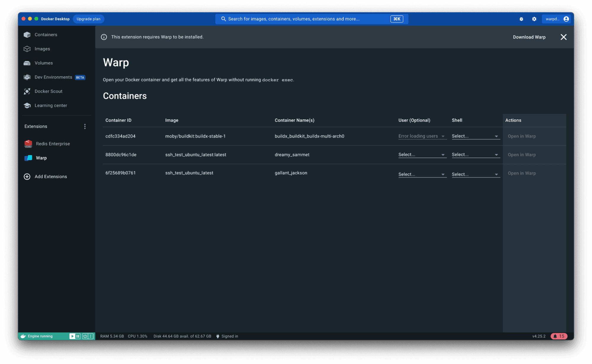Screen dimensions: 592x364
Task: Open the Extensions three-dot menu
Action: [x=85, y=126]
